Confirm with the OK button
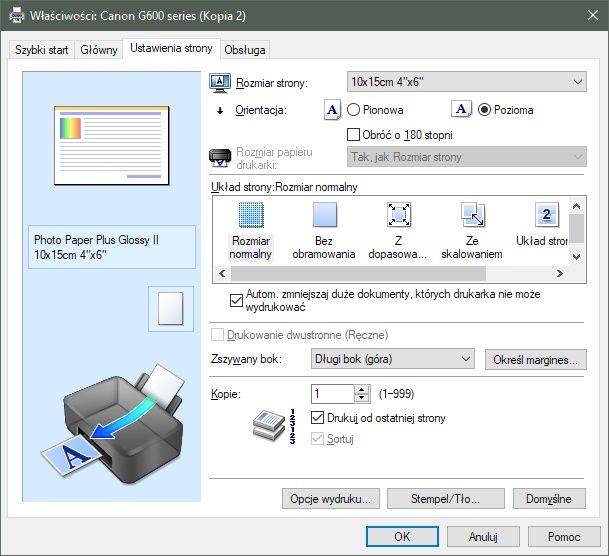 pyautogui.click(x=402, y=537)
